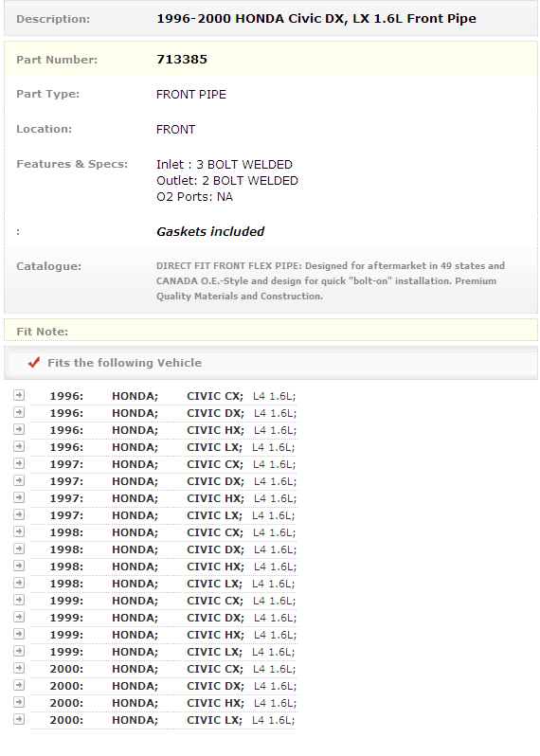Click arrow icon beside 1997 Civic LX row

click(x=19, y=514)
